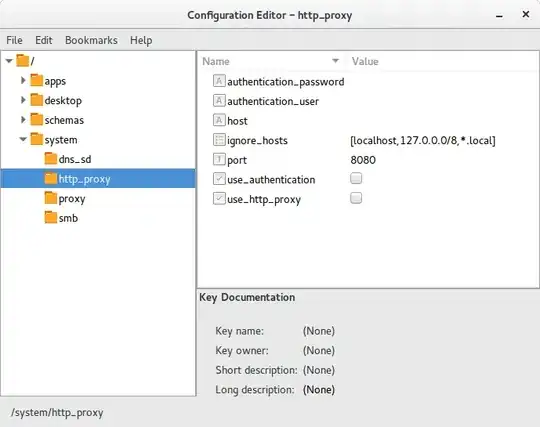Open the Edit menu

point(44,40)
